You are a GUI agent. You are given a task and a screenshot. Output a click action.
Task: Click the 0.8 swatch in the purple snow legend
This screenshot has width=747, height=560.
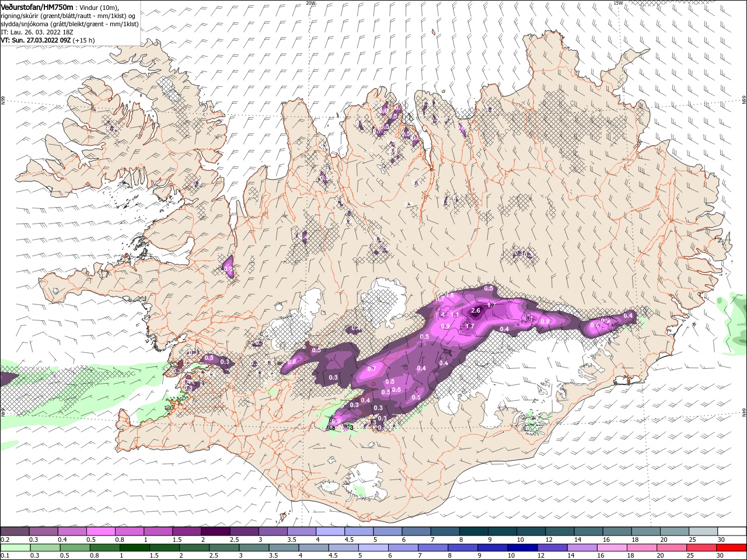tap(129, 531)
